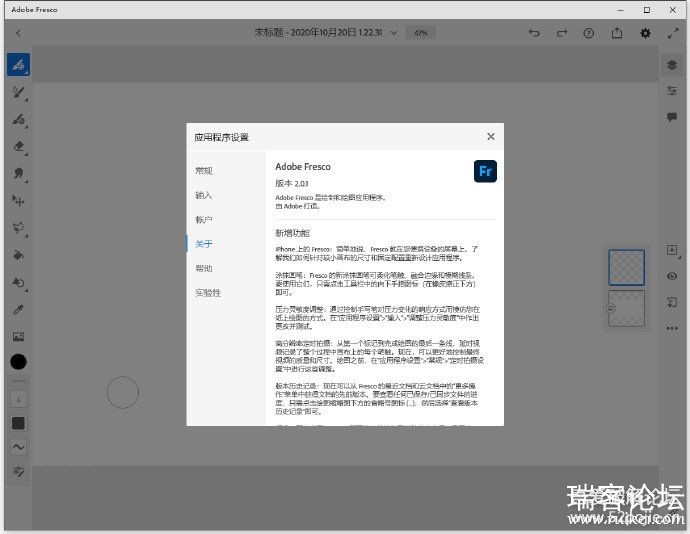Open the 实验性 settings tab

[x=208, y=293]
